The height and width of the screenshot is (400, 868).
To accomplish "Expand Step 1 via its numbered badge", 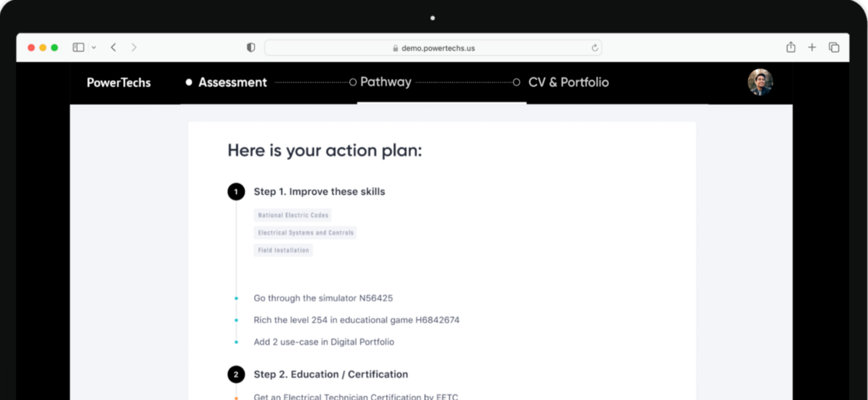I will [x=236, y=191].
